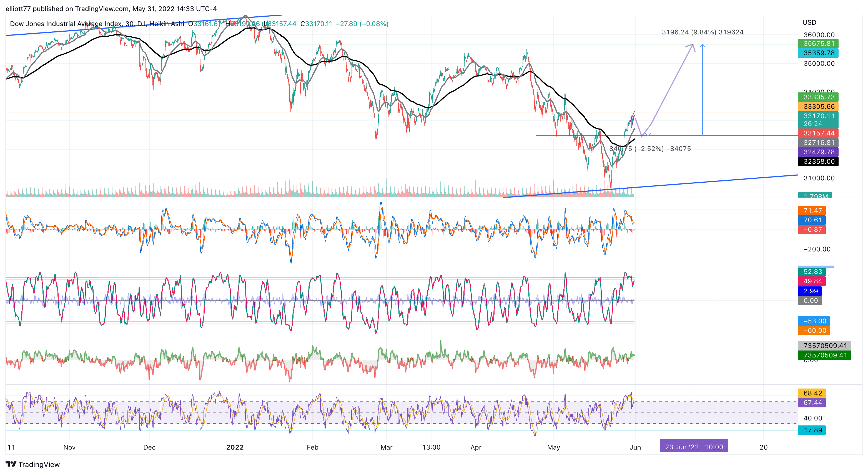868x474 pixels.
Task: Click the blue 70.61 indicator label
Action: pos(812,220)
